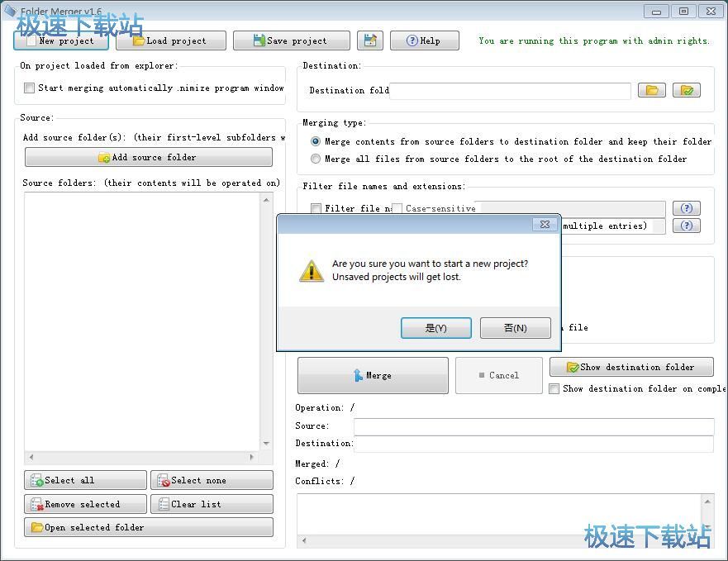This screenshot has width=728, height=561.
Task: Maximize the Folder Merger window
Action: click(x=684, y=12)
